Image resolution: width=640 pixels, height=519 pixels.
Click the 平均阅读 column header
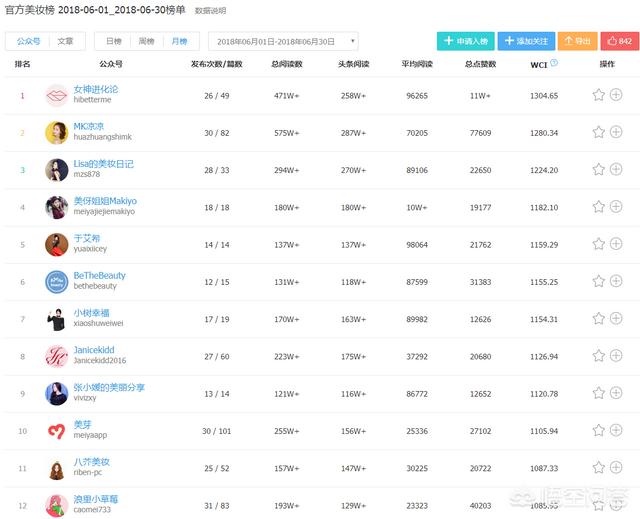[x=417, y=64]
